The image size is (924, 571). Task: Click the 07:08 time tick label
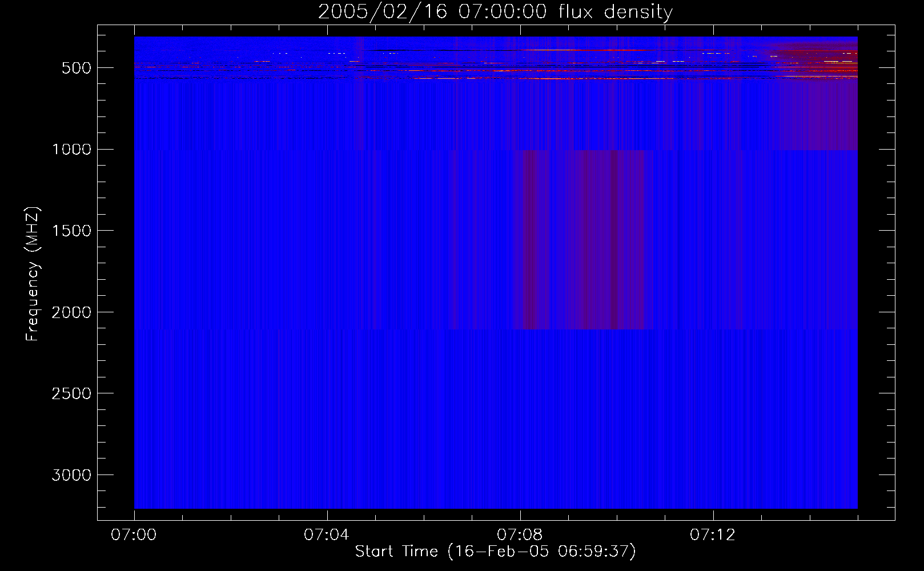pos(520,535)
